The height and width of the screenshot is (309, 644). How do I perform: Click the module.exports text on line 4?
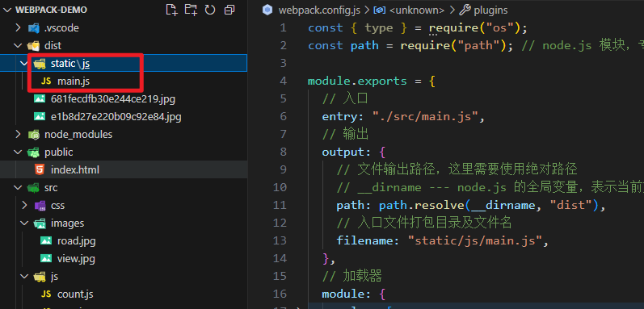357,81
